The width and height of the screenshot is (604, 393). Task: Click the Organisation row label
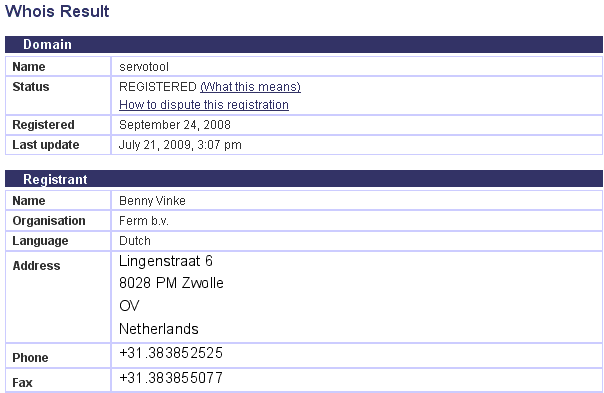click(x=49, y=221)
